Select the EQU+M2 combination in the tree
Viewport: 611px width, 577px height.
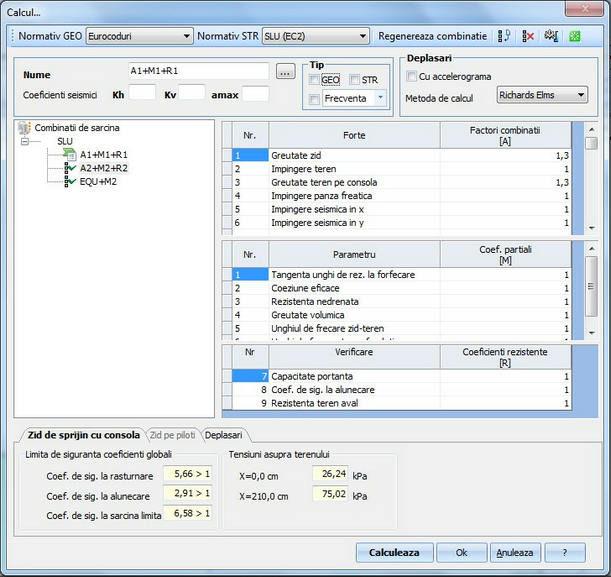(98, 182)
